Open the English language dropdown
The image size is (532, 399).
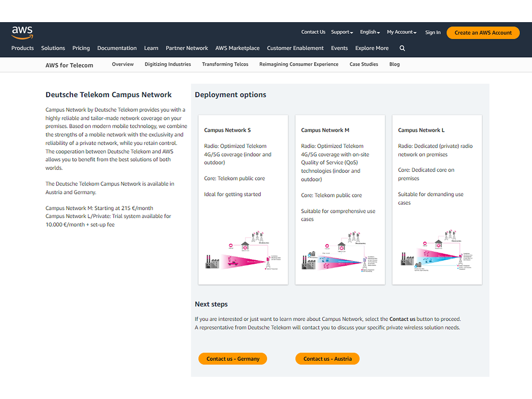(x=370, y=32)
